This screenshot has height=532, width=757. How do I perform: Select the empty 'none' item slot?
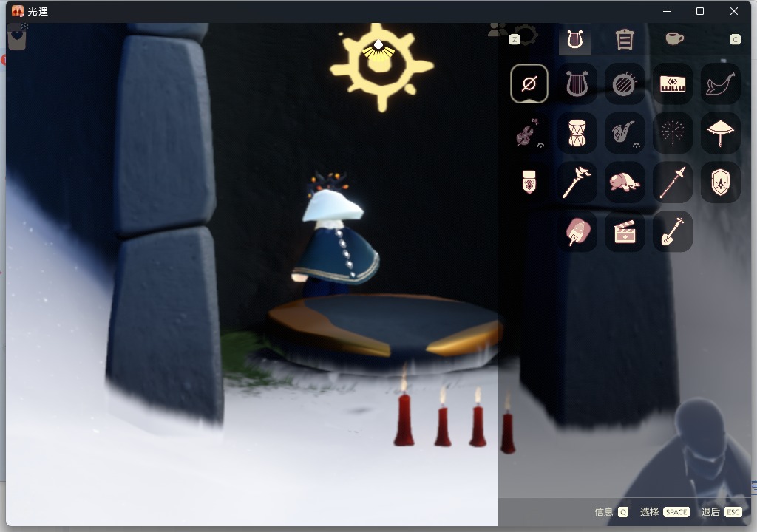529,84
